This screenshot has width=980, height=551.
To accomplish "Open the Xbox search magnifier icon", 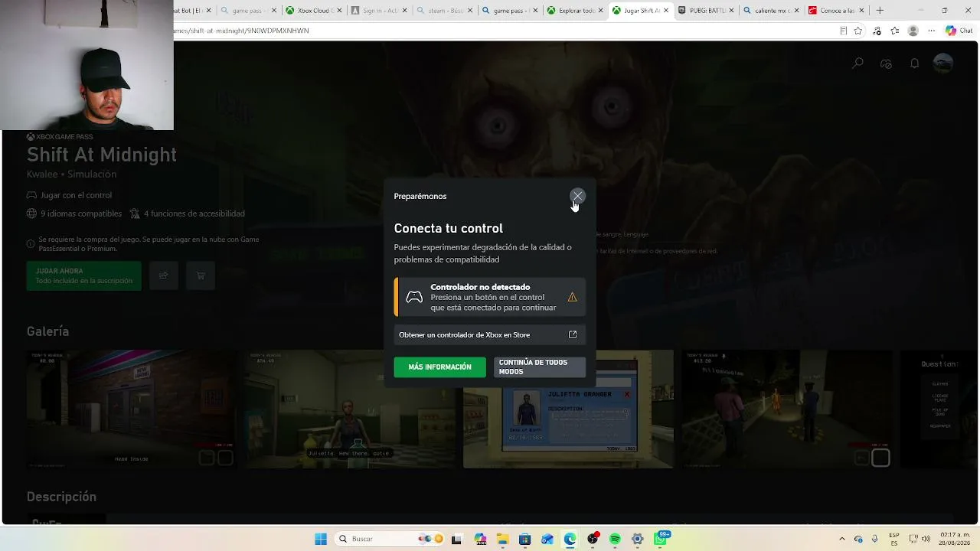I will tap(857, 64).
